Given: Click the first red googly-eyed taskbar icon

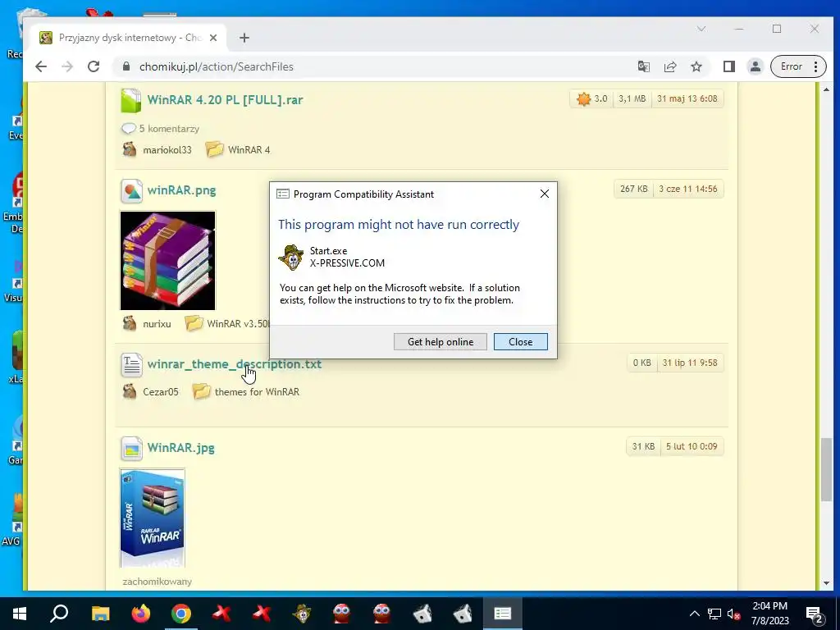Looking at the screenshot, I should 342,614.
